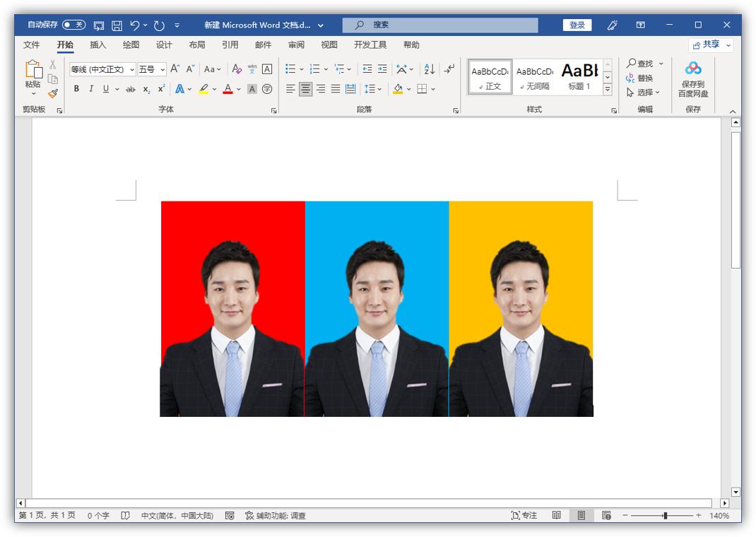The width and height of the screenshot is (756, 537).
Task: Click the 保存到百度网盘 icon
Action: coord(693,76)
